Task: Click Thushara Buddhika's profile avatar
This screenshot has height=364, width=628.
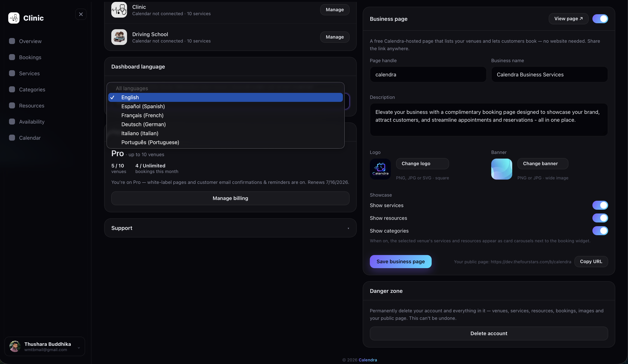Action: click(x=15, y=346)
